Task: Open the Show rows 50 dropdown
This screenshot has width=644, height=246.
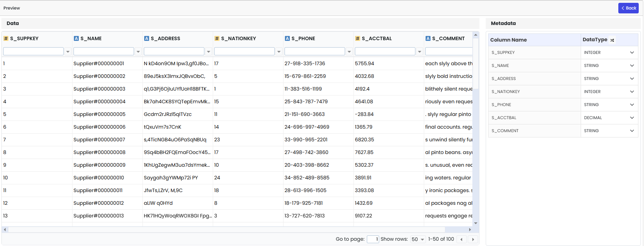Action: [418, 239]
